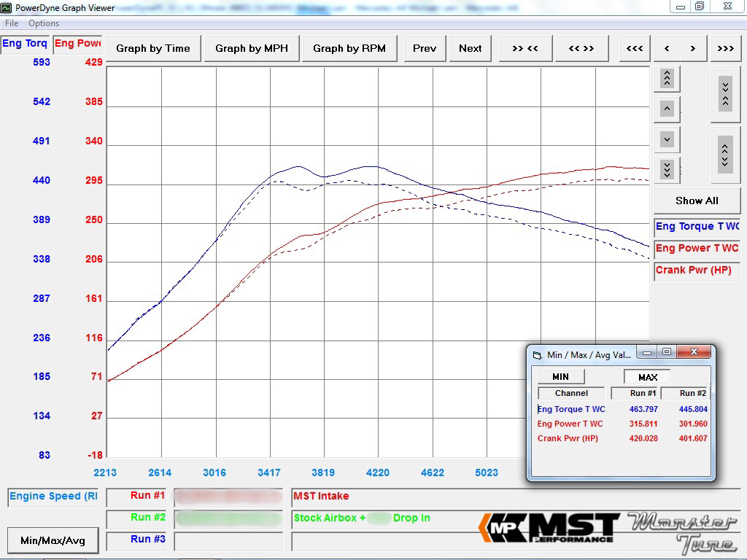Click the single left arrow scroll button

(x=667, y=48)
